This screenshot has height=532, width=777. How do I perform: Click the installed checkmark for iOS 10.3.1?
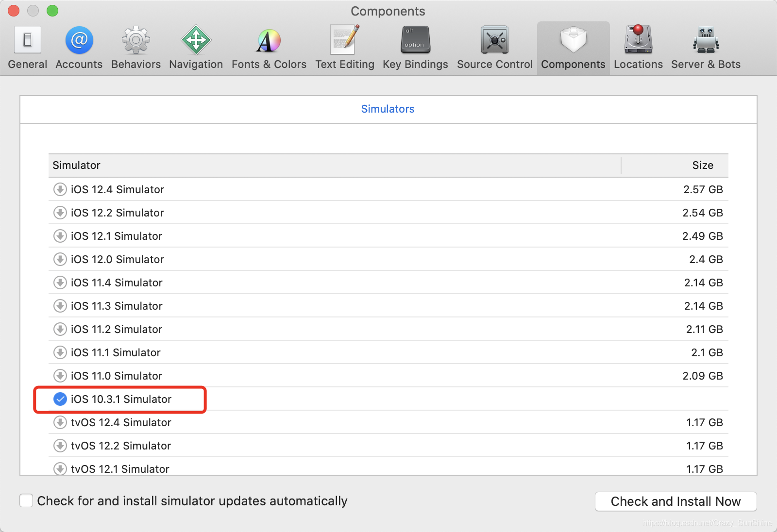pyautogui.click(x=60, y=399)
